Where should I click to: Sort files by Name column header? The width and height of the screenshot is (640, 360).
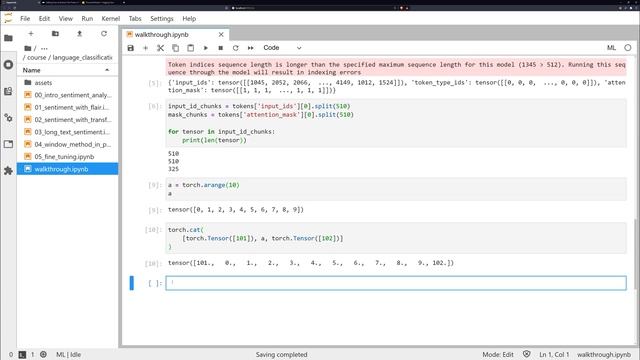pyautogui.click(x=66, y=70)
